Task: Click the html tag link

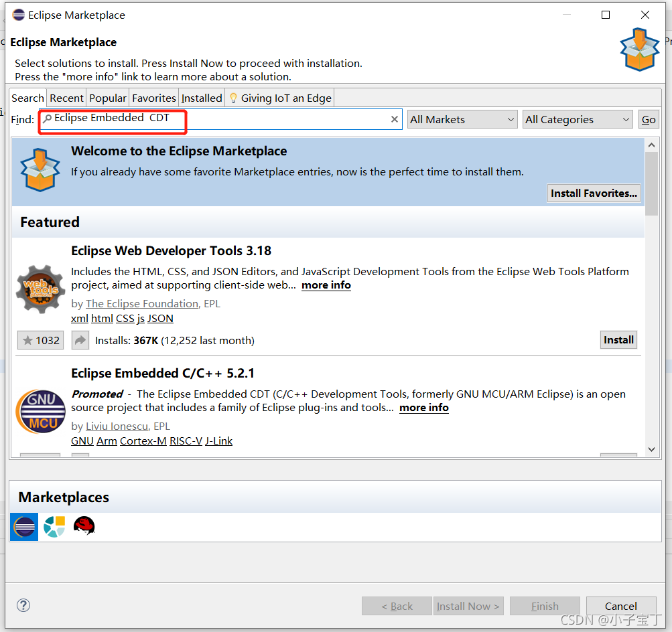Action: coord(102,319)
